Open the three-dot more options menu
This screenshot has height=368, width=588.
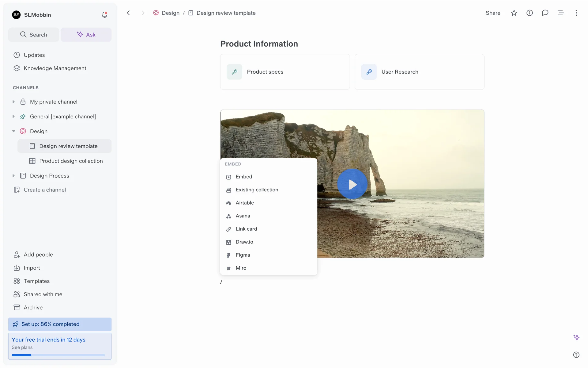[576, 13]
